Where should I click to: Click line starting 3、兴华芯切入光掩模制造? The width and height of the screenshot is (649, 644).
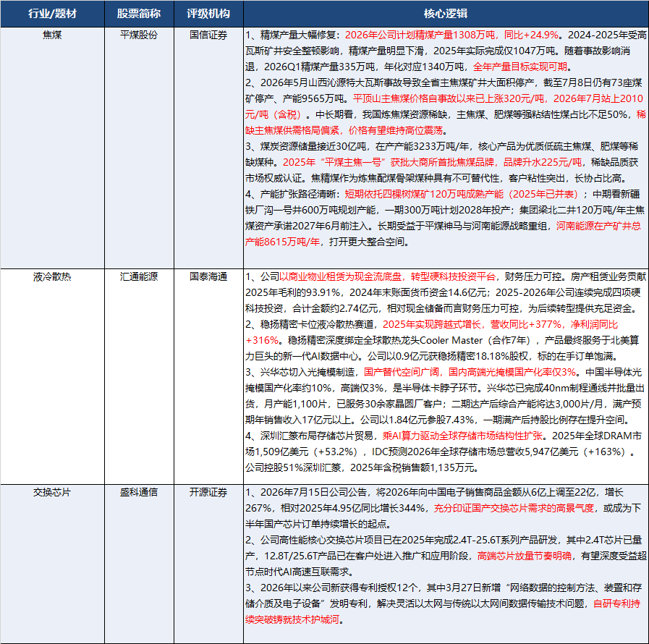pos(444,373)
